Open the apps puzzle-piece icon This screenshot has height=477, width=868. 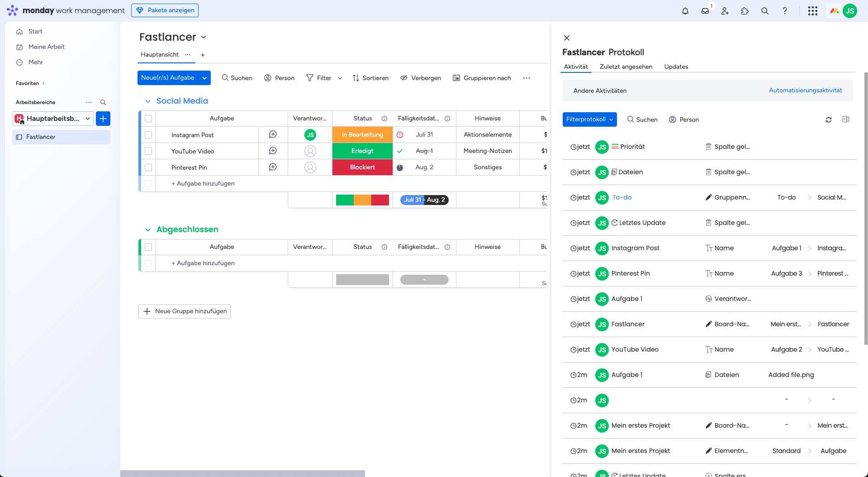(x=745, y=11)
